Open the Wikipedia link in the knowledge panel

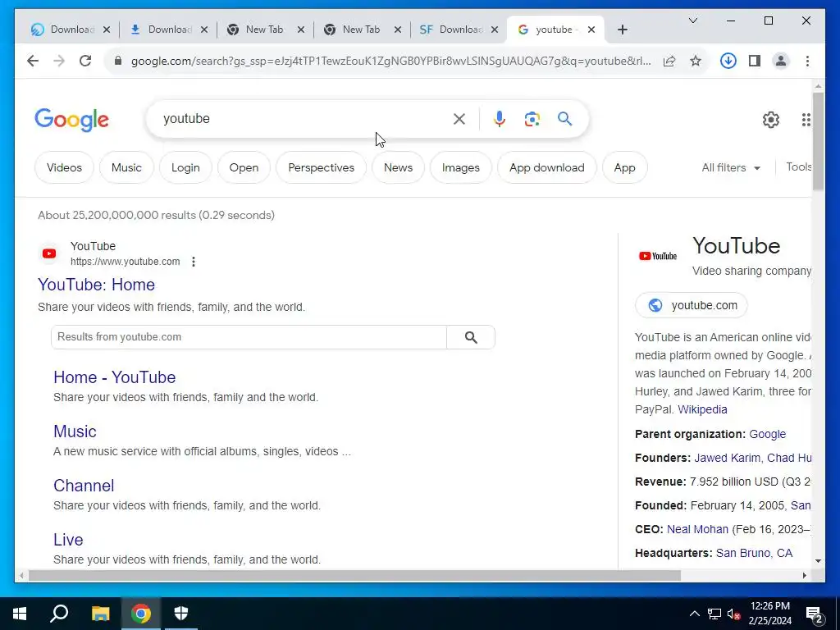click(702, 409)
